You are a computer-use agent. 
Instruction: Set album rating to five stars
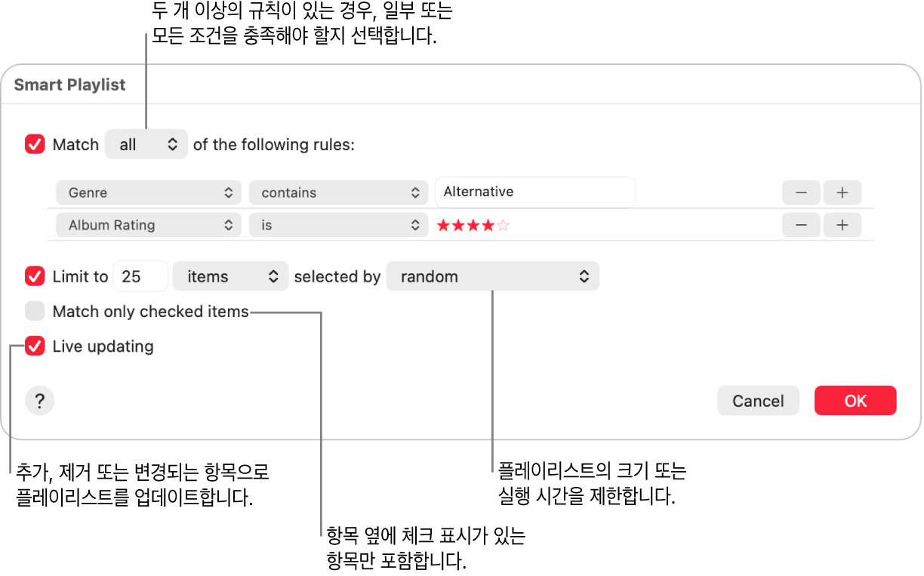click(504, 225)
